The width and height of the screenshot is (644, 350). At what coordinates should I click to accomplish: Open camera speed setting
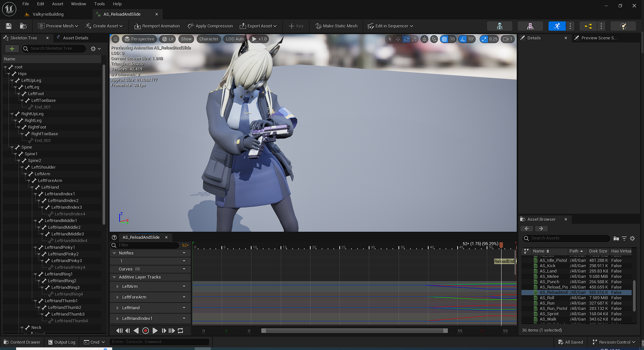(508, 39)
